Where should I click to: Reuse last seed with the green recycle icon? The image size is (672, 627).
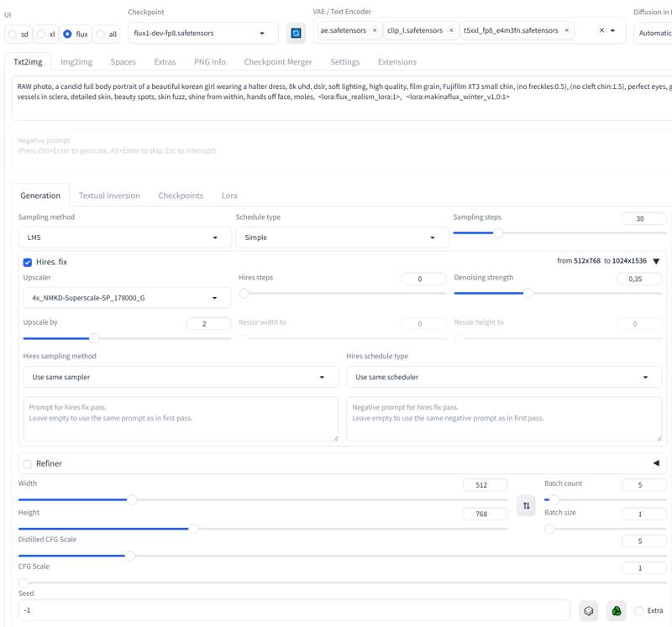tap(617, 611)
